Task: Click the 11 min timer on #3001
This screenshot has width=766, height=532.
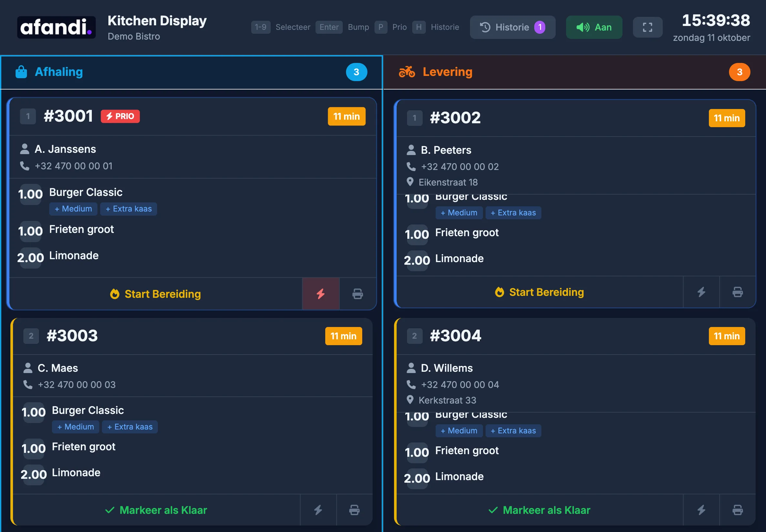Action: coord(346,116)
